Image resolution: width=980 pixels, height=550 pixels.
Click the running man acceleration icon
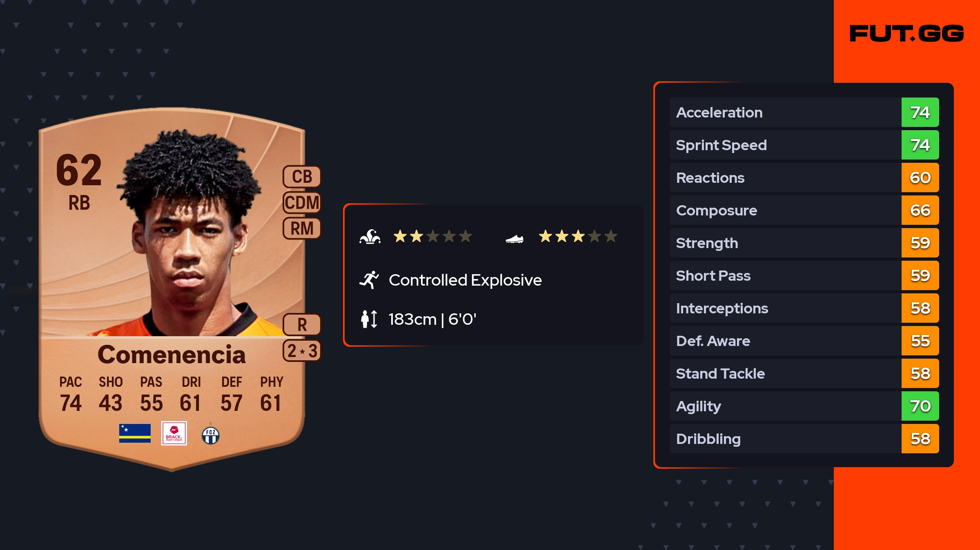tap(369, 280)
